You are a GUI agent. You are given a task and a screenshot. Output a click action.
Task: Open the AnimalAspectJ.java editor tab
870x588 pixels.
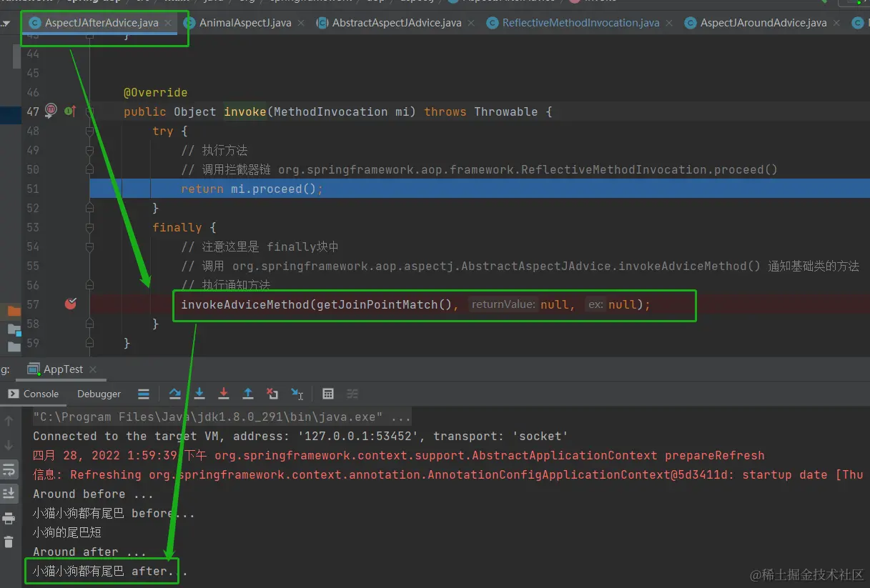tap(245, 23)
